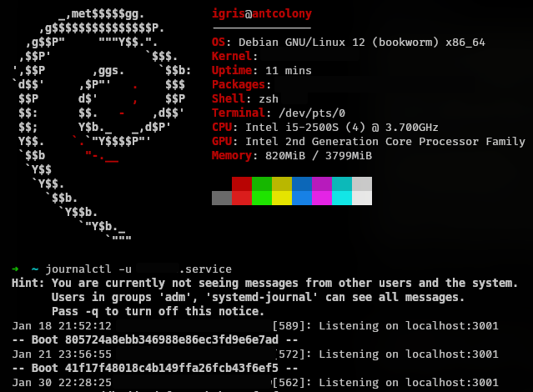This screenshot has width=533, height=392.
Task: Click the 'Jan 21 23:56:55' timestamp
Action: (62, 354)
